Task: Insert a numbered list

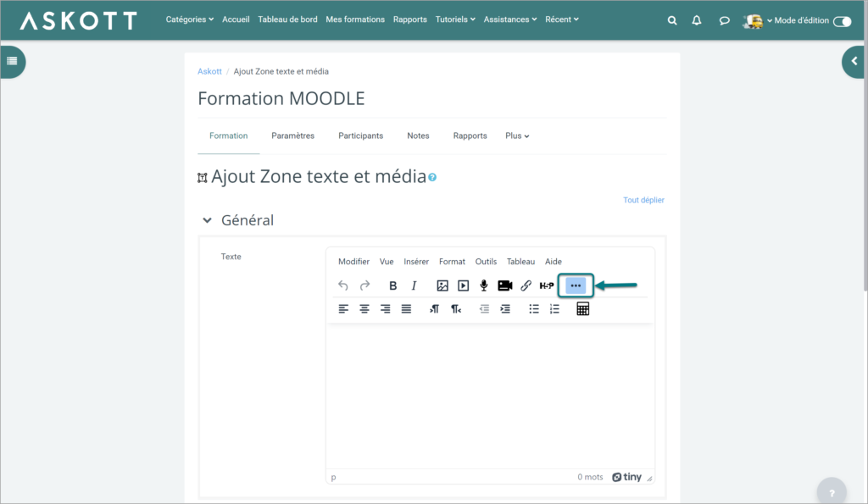Action: pyautogui.click(x=554, y=308)
